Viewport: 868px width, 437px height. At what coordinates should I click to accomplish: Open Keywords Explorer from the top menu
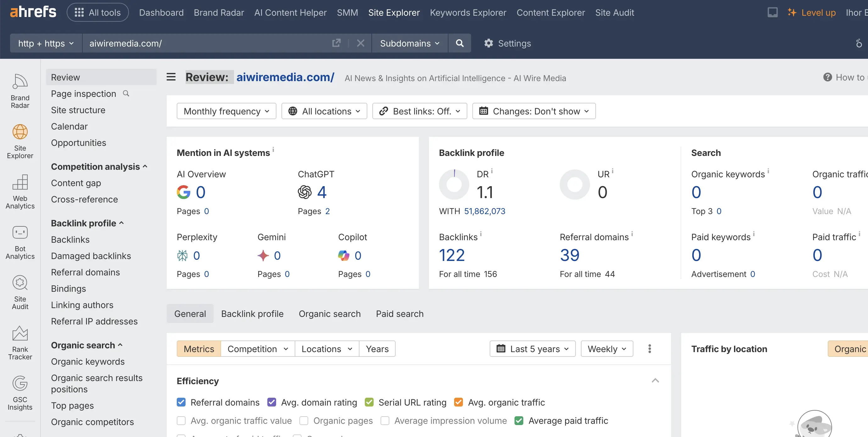[468, 13]
